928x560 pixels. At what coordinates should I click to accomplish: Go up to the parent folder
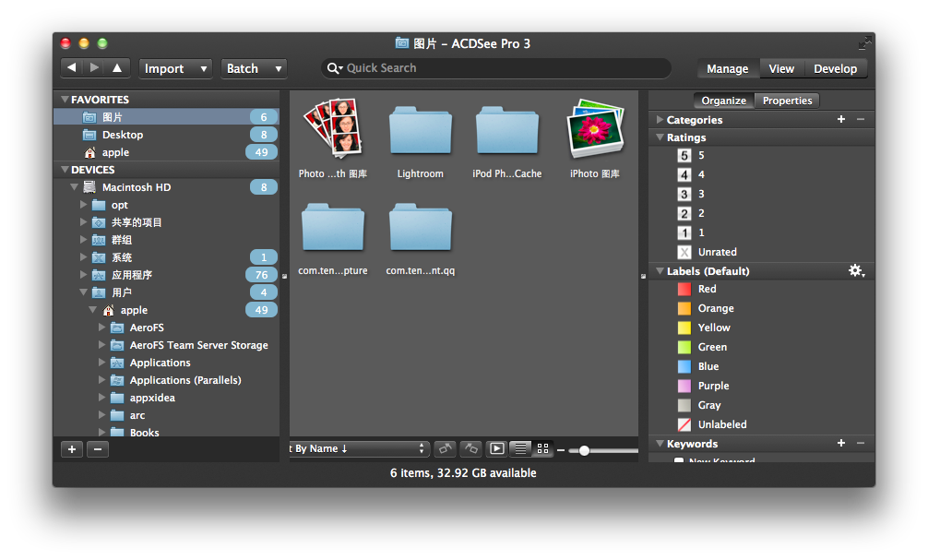pos(117,68)
